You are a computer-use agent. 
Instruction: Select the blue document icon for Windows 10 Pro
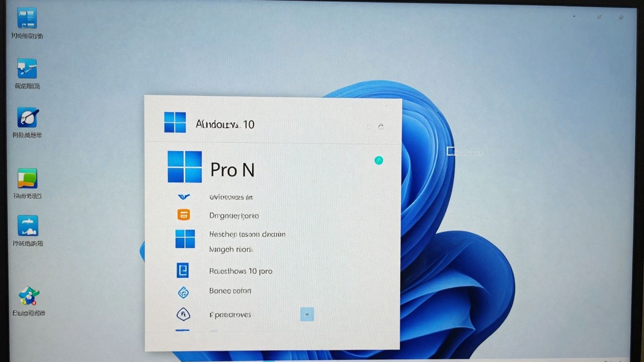183,270
